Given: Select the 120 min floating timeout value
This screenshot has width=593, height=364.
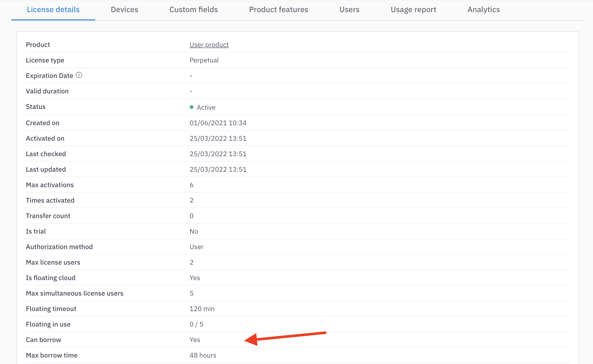Looking at the screenshot, I should coord(202,309).
